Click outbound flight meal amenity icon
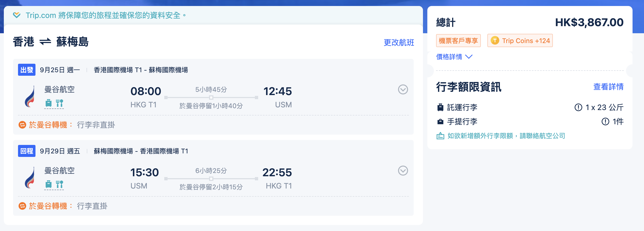Screen dimensions: 644x231 (59, 103)
